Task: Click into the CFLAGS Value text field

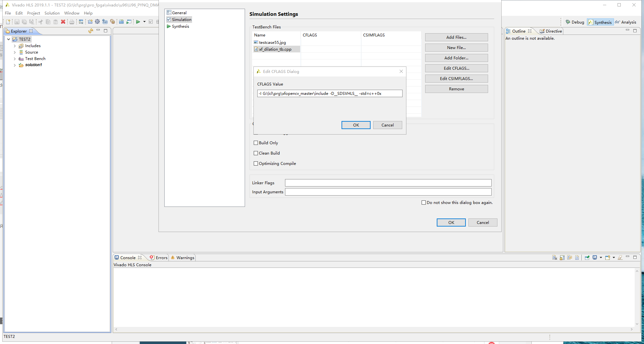Action: pos(330,93)
